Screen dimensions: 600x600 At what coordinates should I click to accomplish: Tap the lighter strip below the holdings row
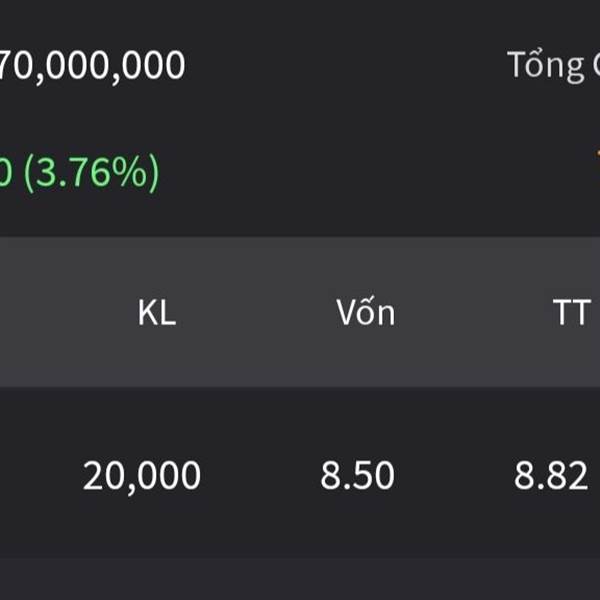click(300, 579)
